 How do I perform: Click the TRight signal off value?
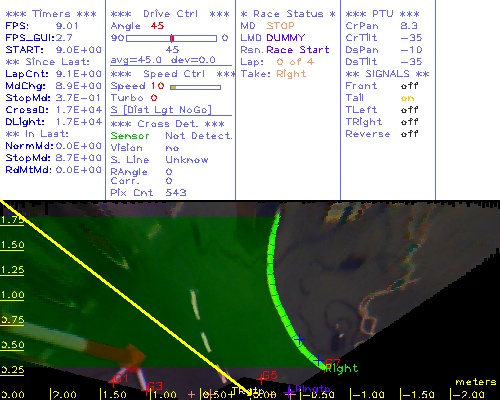[x=409, y=122]
